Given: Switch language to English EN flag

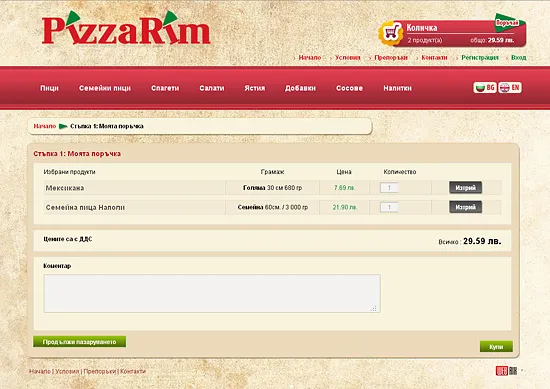Looking at the screenshot, I should (510, 87).
